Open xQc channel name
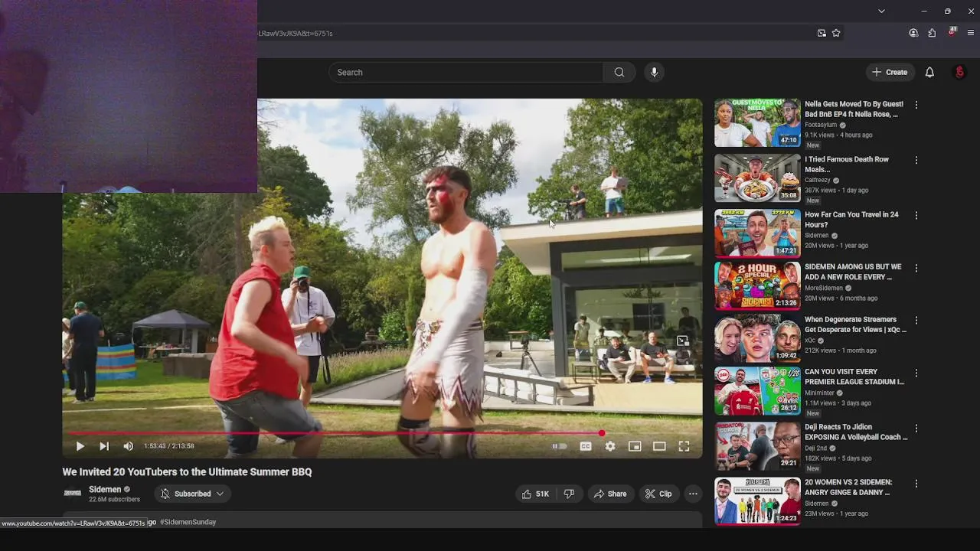 point(810,341)
